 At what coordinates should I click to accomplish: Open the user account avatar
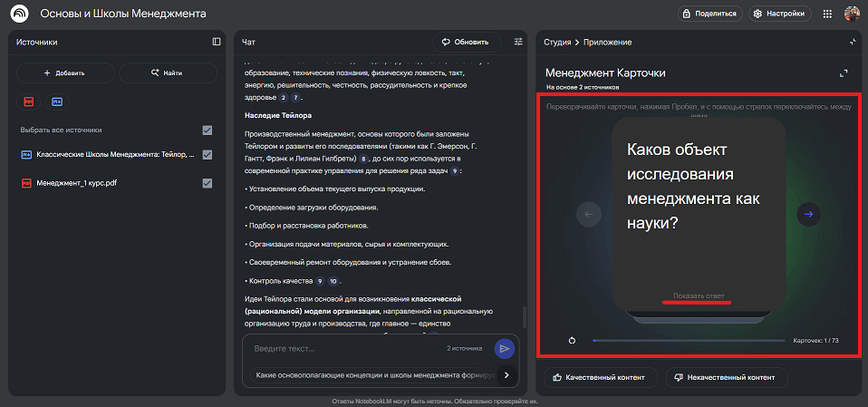point(852,14)
